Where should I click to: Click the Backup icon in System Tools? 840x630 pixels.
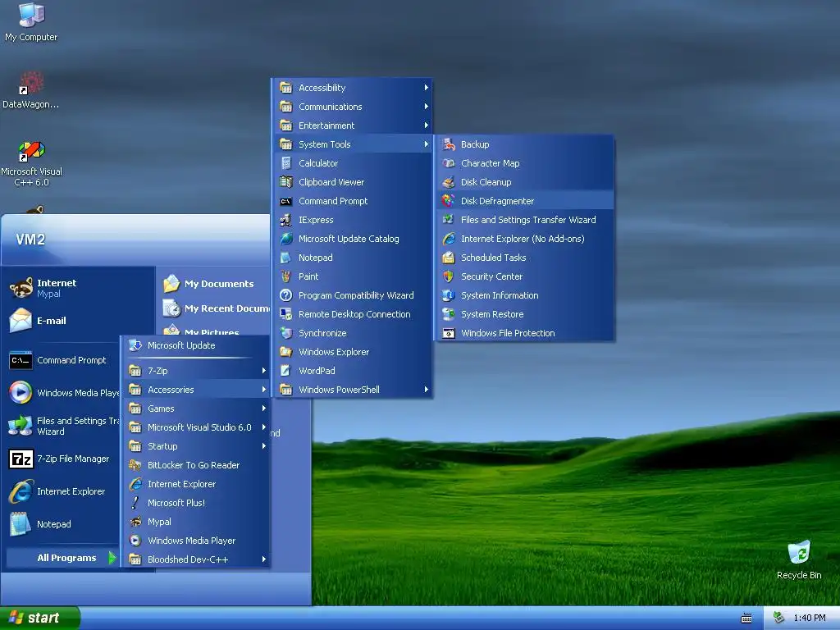449,144
